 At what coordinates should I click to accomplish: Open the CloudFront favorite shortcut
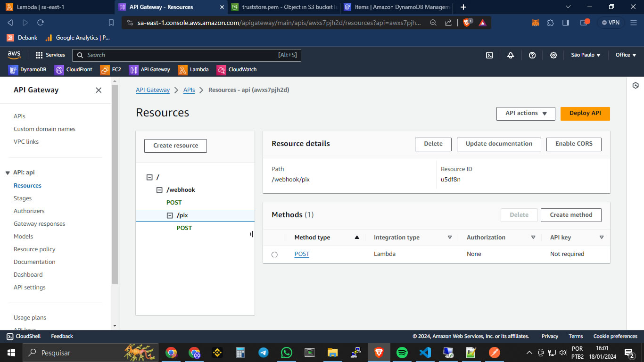tap(74, 70)
